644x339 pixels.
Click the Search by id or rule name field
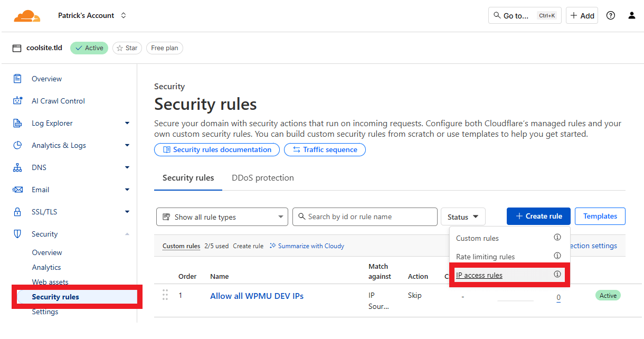[365, 216]
